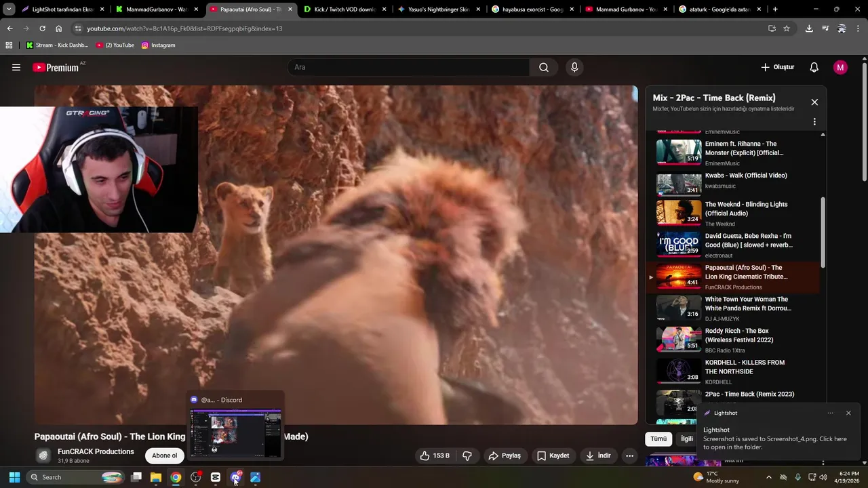Bookmark this page with the star icon

(x=787, y=28)
